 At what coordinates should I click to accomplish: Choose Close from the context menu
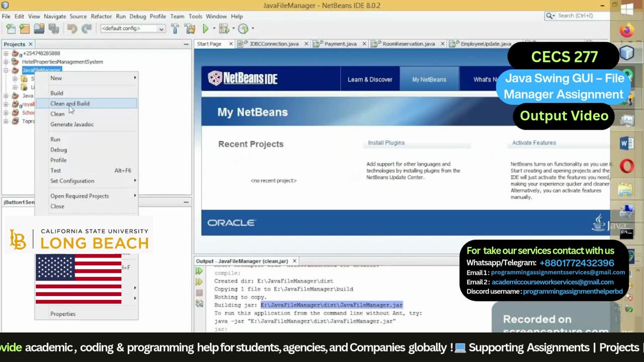tap(87, 206)
